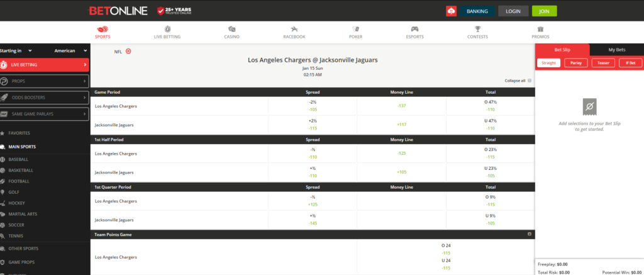Bet 1st half total under 23½
The height and width of the screenshot is (275, 644).
(x=491, y=172)
